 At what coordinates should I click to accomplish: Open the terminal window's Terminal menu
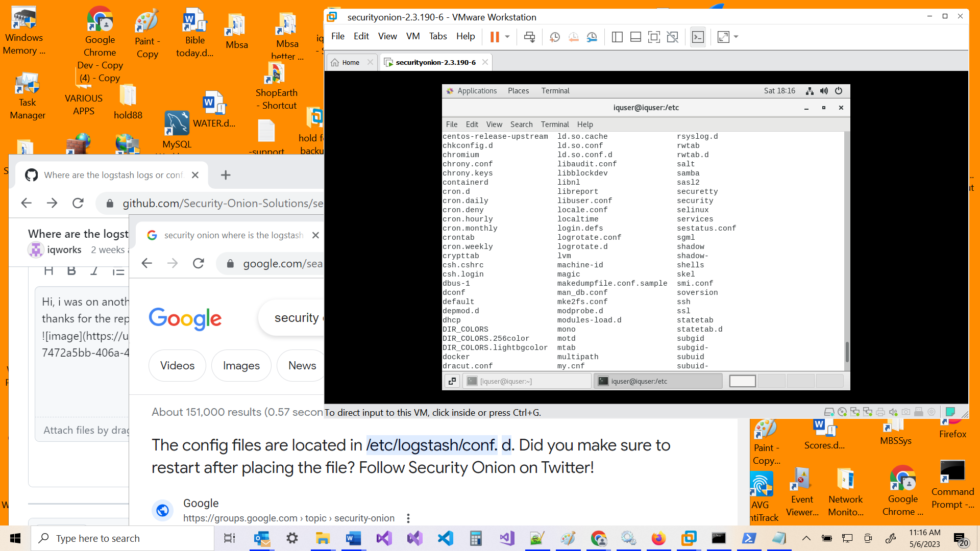[555, 124]
